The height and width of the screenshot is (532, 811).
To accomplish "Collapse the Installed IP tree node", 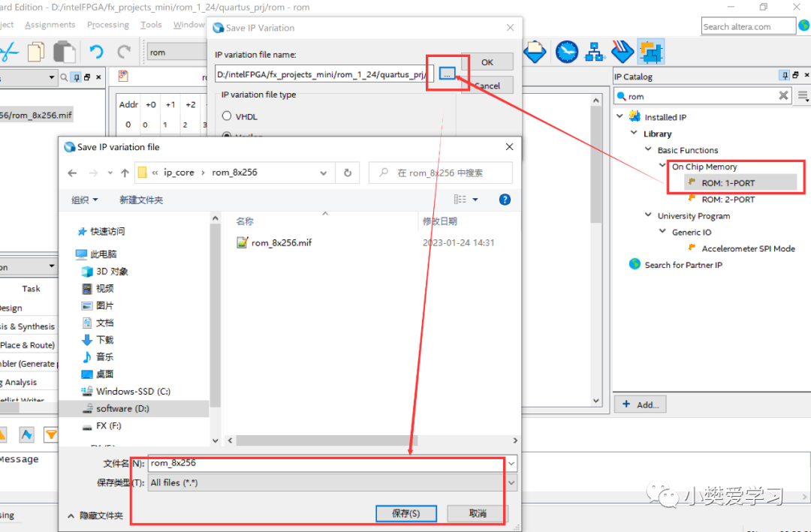I will (620, 116).
